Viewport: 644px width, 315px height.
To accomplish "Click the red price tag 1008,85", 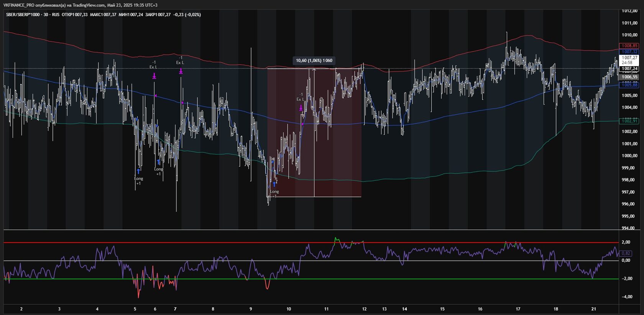I will tap(629, 46).
